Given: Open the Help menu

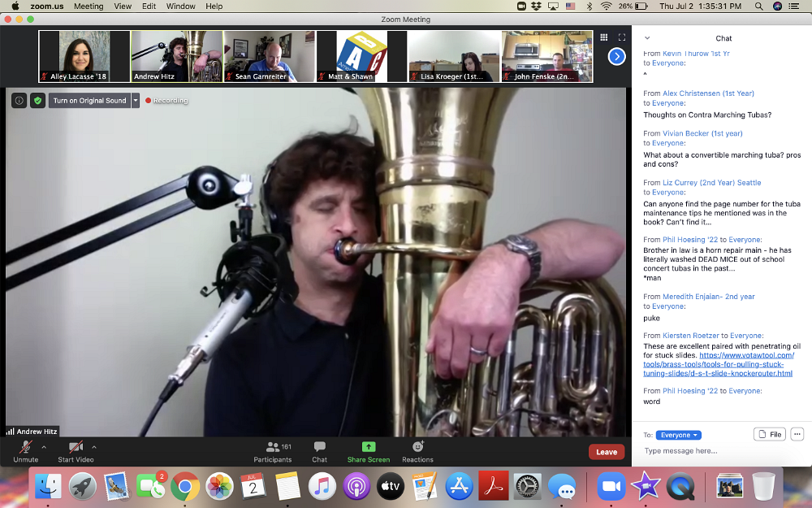Looking at the screenshot, I should click(x=214, y=7).
